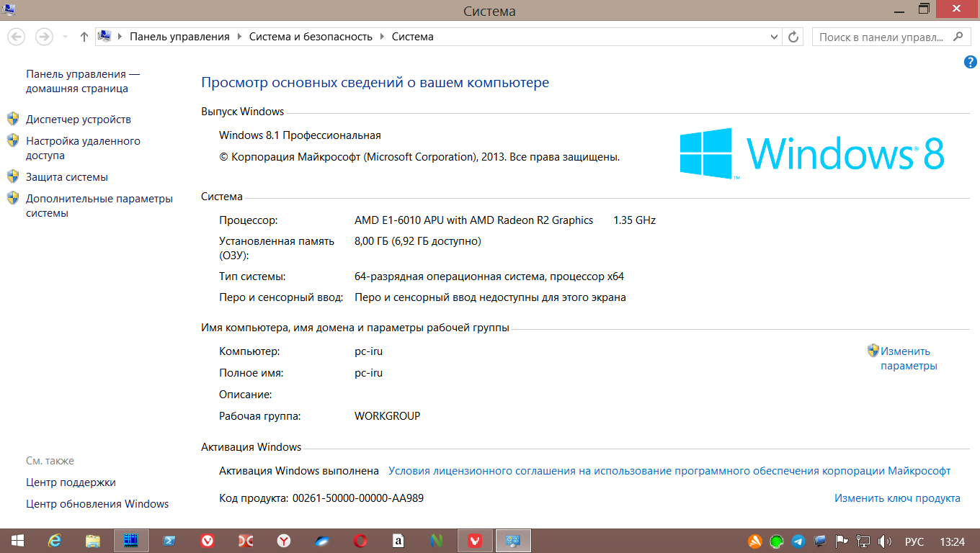The image size is (980, 553).
Task: Open Диспетчер устройств
Action: 79,120
